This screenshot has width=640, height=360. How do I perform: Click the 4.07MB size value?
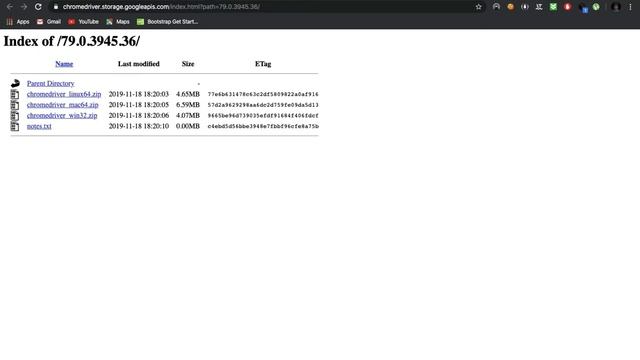pos(188,116)
